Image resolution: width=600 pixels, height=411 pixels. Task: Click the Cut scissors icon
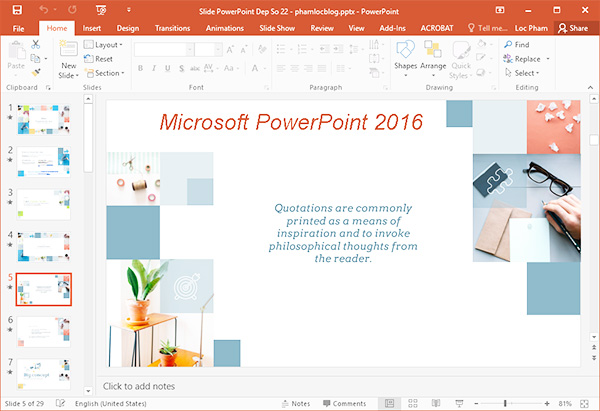[36, 44]
